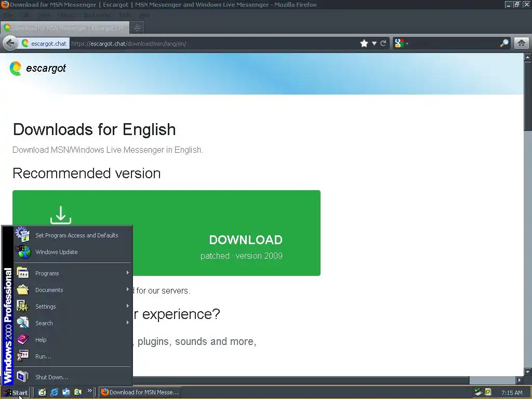Click the escargot logo in page header
The height and width of the screenshot is (399, 532).
[37, 68]
